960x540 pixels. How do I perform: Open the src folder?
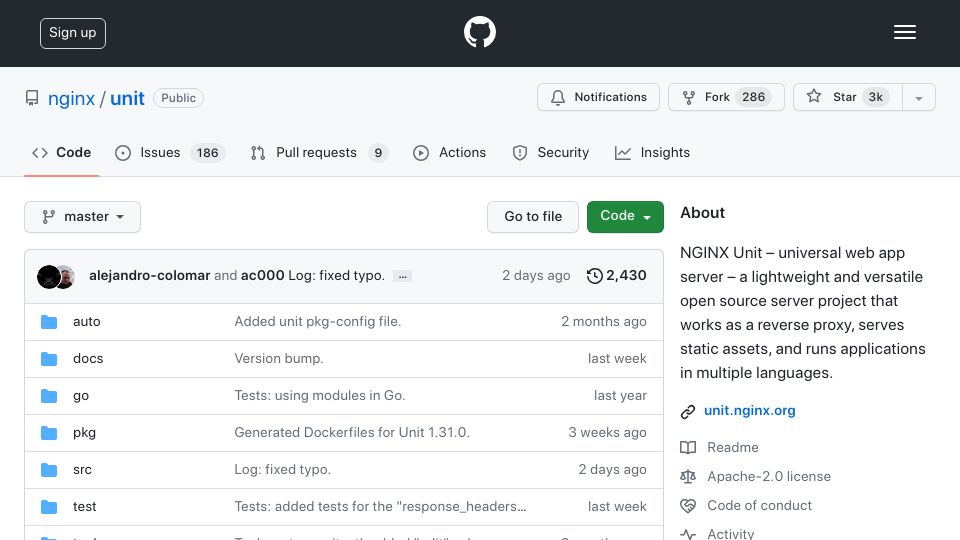[x=82, y=470]
